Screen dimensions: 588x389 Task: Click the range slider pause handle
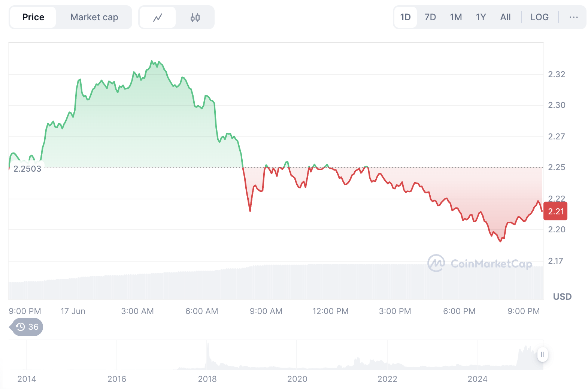542,355
